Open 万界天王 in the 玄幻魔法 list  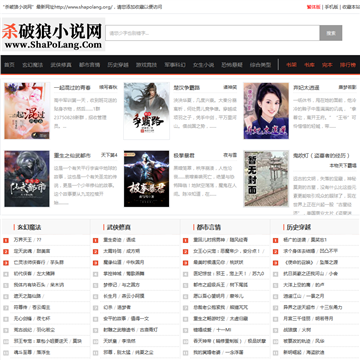coord(23,240)
